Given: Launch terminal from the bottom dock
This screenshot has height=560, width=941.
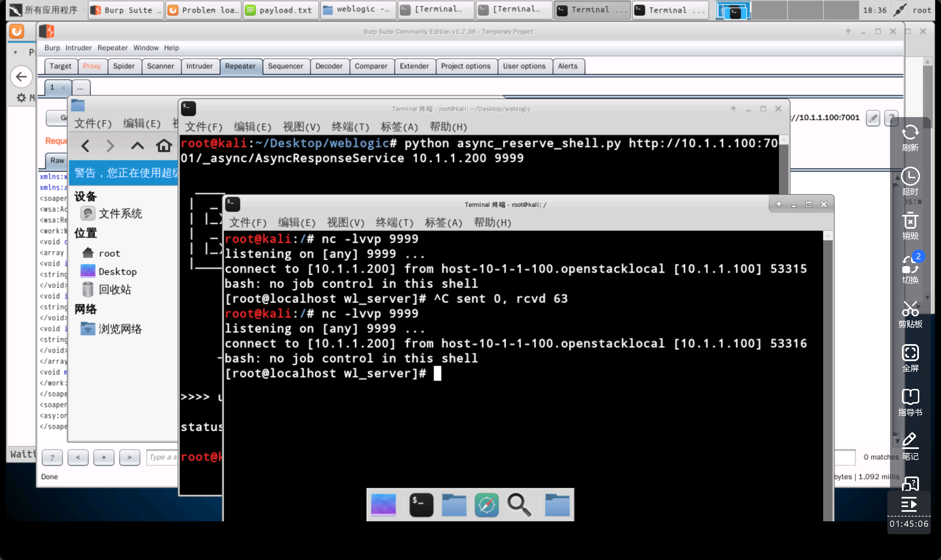Looking at the screenshot, I should tap(421, 505).
